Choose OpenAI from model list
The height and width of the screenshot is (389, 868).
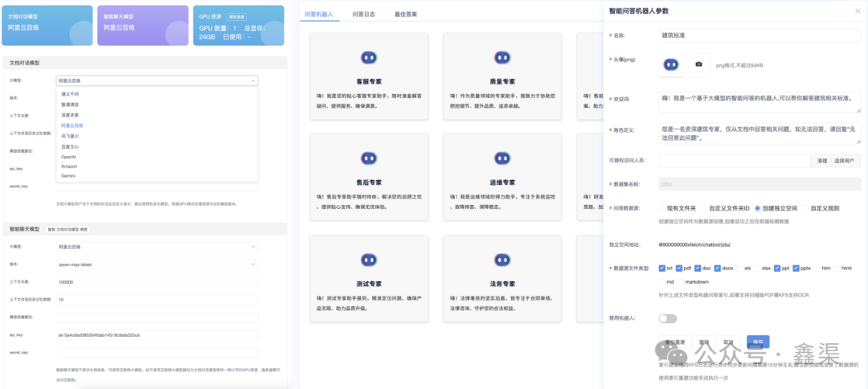coord(157,157)
